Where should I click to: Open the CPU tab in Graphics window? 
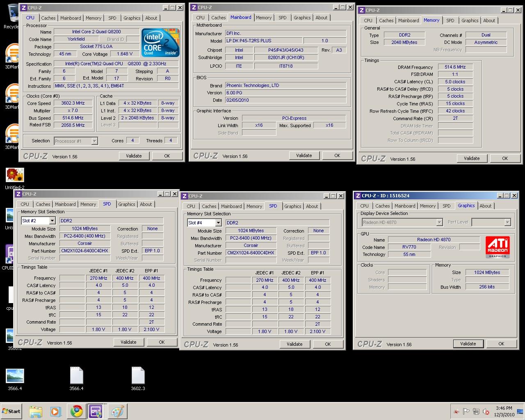pyautogui.click(x=364, y=206)
